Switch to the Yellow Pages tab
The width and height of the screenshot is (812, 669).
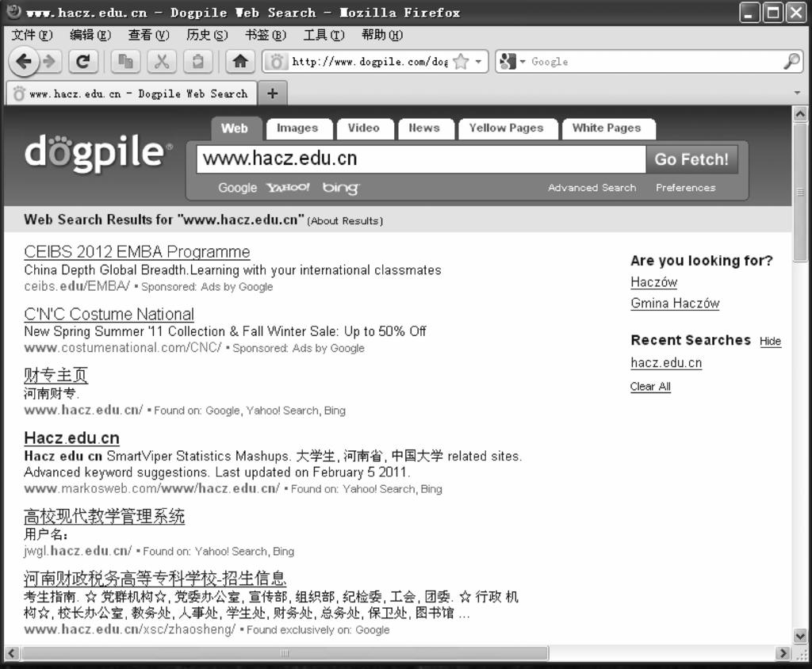click(507, 128)
